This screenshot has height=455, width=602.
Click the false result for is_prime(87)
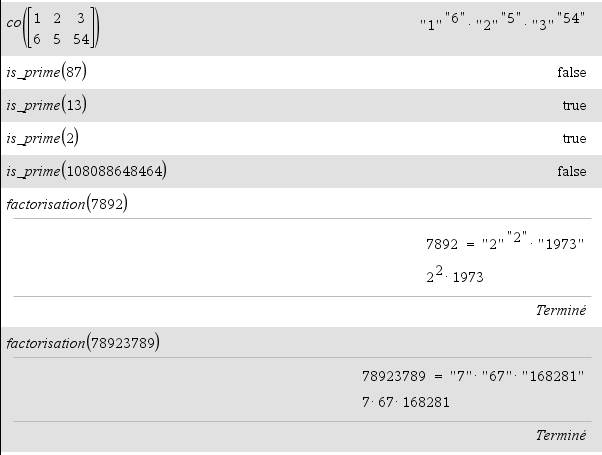572,72
